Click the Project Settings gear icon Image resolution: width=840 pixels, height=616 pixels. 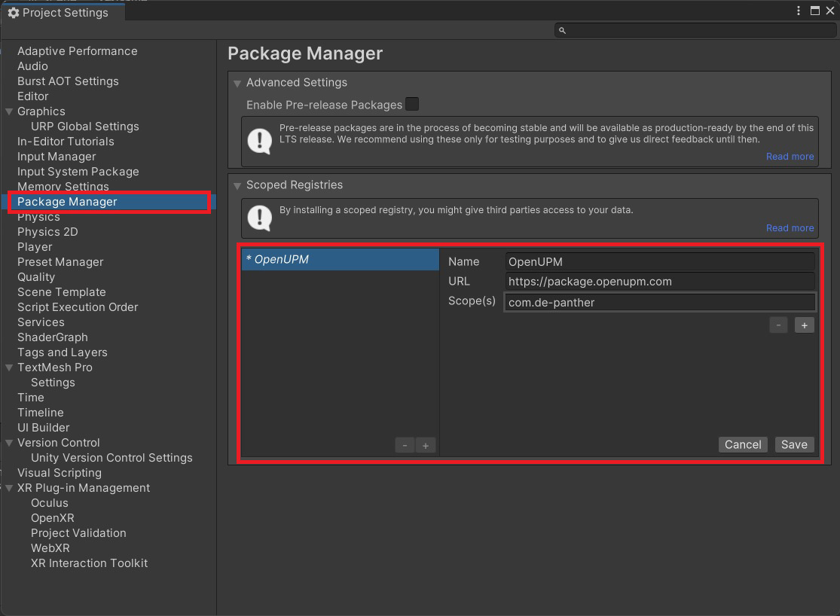tap(14, 13)
